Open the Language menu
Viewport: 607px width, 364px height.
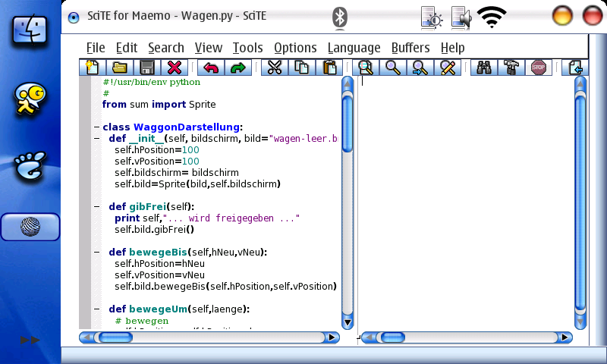pyautogui.click(x=354, y=48)
